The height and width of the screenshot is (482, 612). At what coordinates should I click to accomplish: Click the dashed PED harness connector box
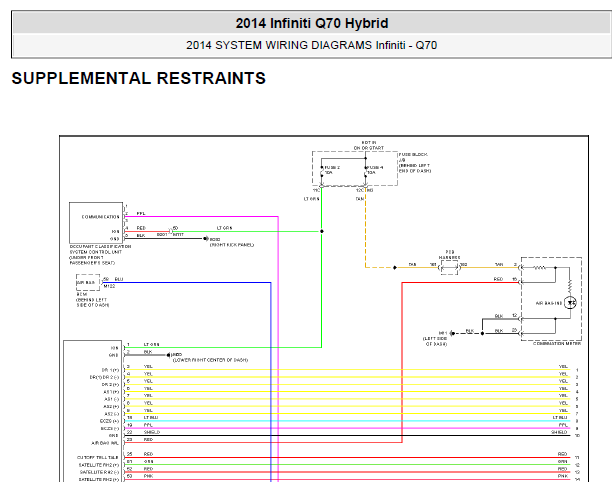[449, 268]
